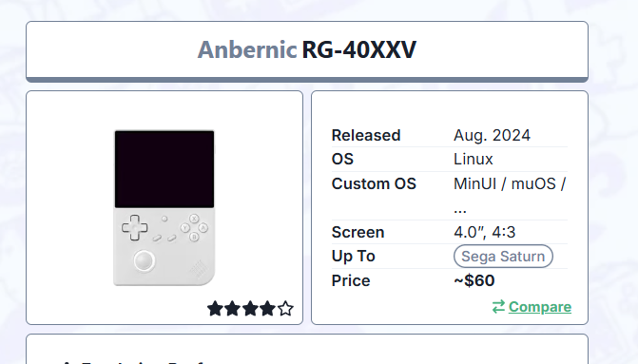Screen dimensions: 638x364
Task: Click the Released label
Action: [366, 136]
